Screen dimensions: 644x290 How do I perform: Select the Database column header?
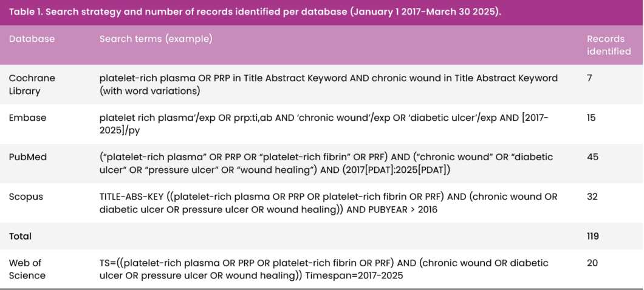pos(32,39)
